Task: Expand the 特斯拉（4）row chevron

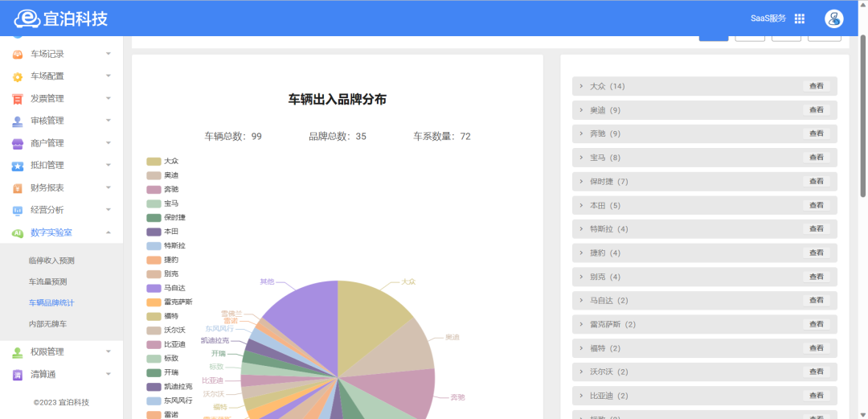Action: (581, 229)
